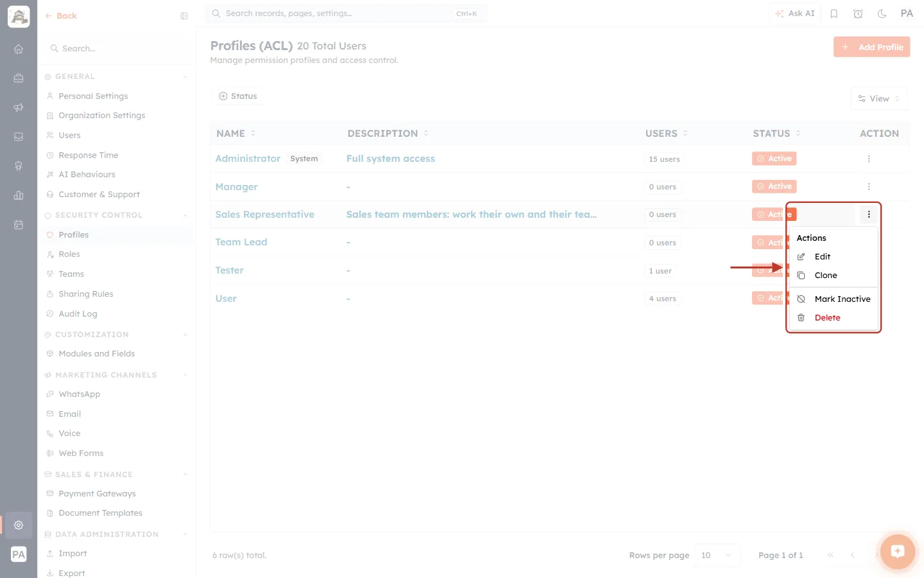Go back using the Back link
The width and height of the screenshot is (924, 578).
pos(61,16)
